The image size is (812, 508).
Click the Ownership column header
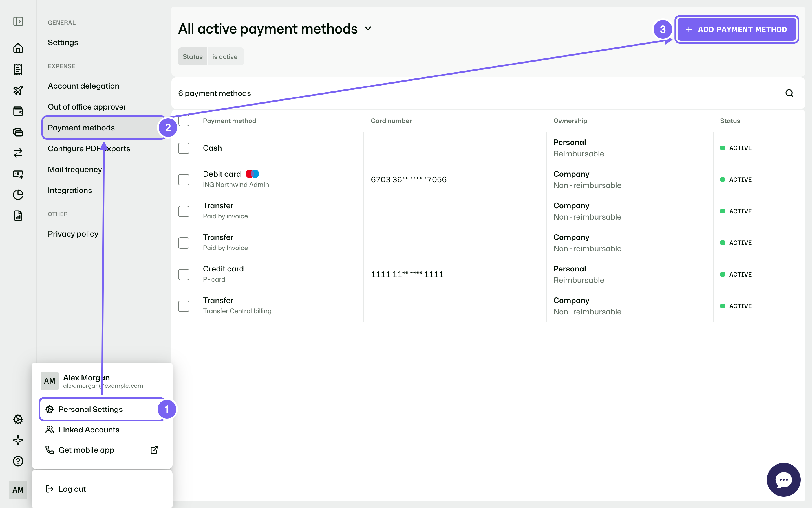(570, 121)
